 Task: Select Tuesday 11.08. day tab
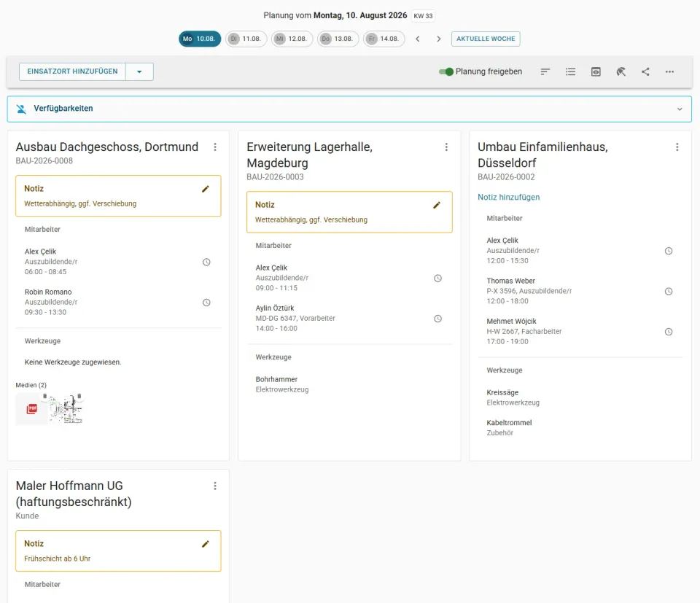tap(246, 39)
